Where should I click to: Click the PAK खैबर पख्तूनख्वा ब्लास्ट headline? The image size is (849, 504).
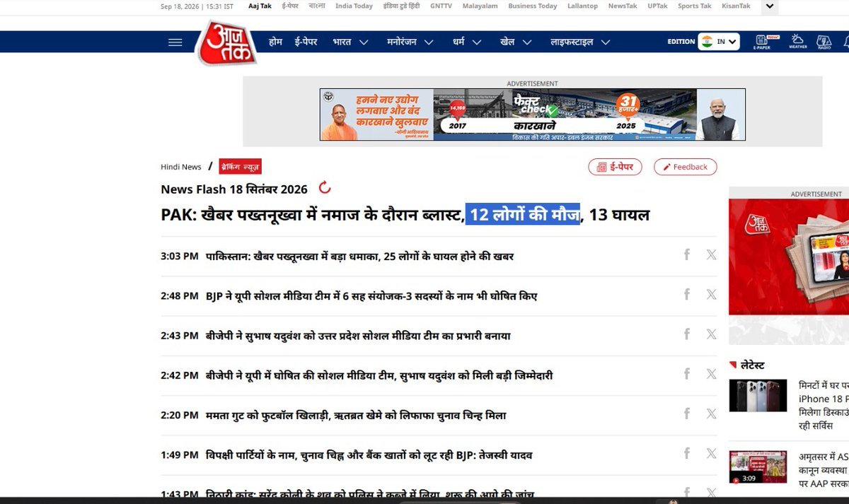[x=405, y=214]
